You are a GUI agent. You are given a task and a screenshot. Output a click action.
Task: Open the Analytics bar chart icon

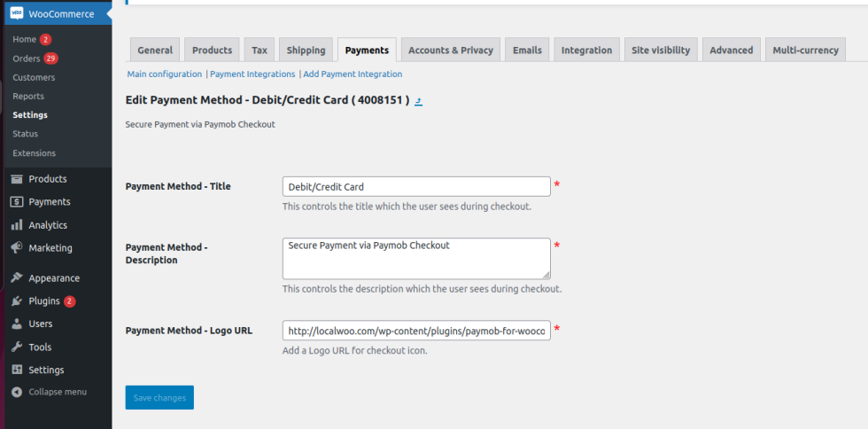17,225
